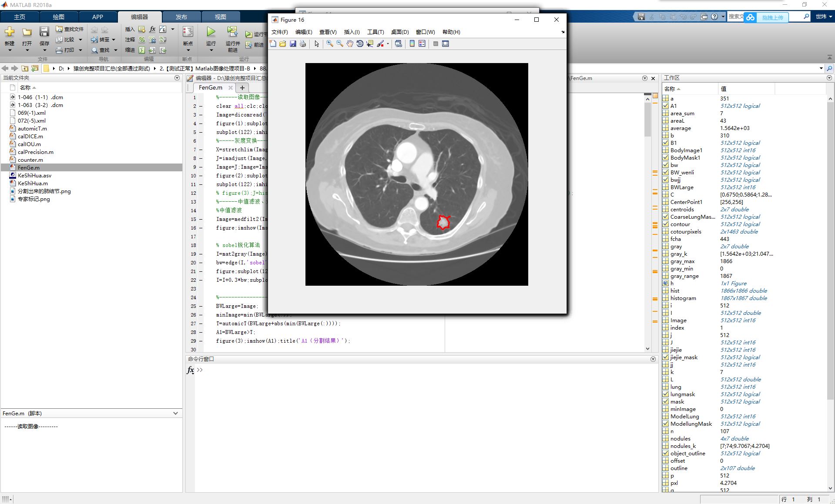Select the Zoom In tool in Figure 16
835x504 pixels.
coord(329,43)
